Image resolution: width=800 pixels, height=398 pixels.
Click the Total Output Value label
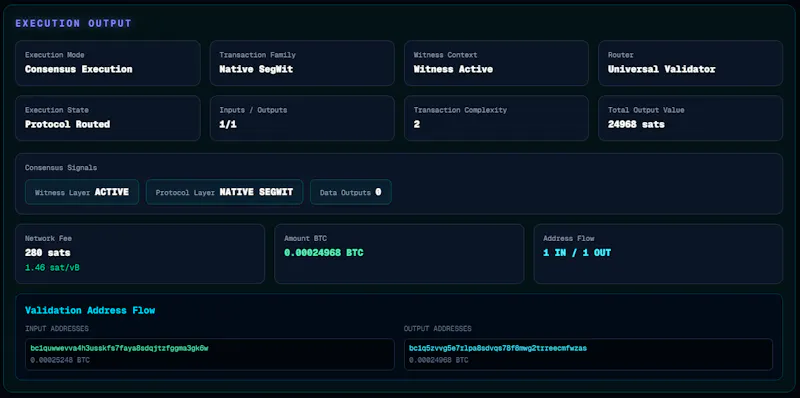(x=646, y=110)
